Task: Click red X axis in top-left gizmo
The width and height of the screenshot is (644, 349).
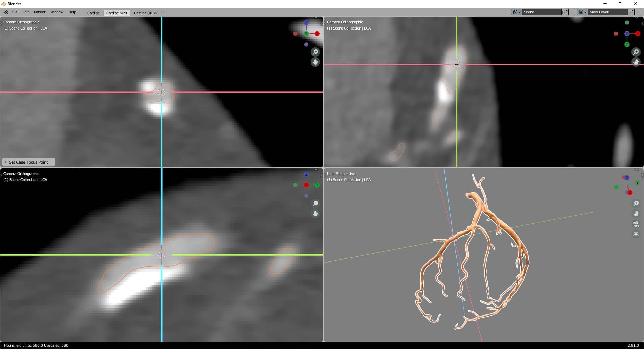Action: coord(317,34)
